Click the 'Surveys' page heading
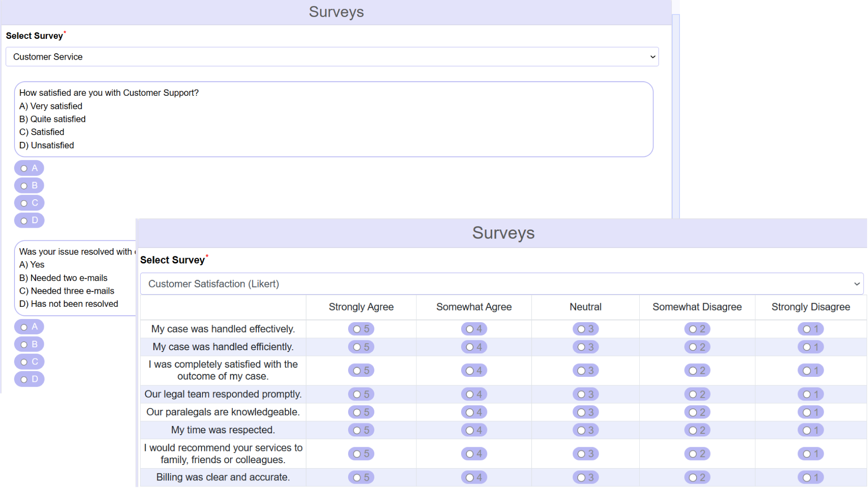The image size is (868, 488). pyautogui.click(x=336, y=12)
